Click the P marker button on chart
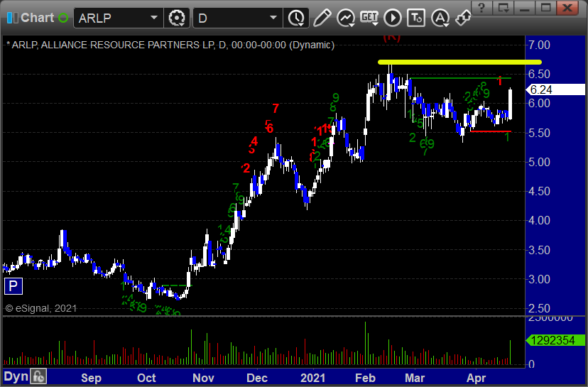588x387 pixels. 13,286
